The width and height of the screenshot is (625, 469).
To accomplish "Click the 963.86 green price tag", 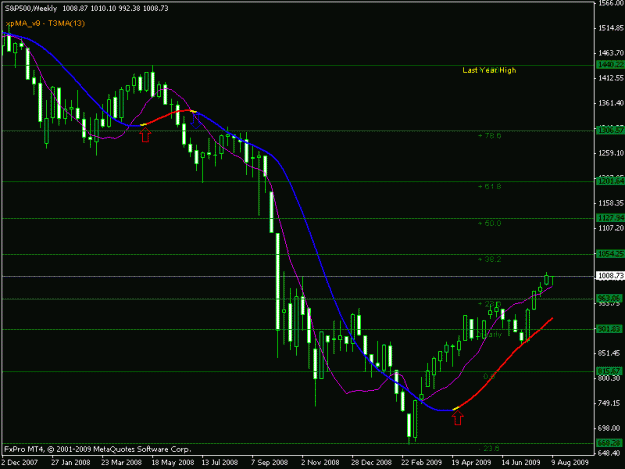I will (x=609, y=298).
